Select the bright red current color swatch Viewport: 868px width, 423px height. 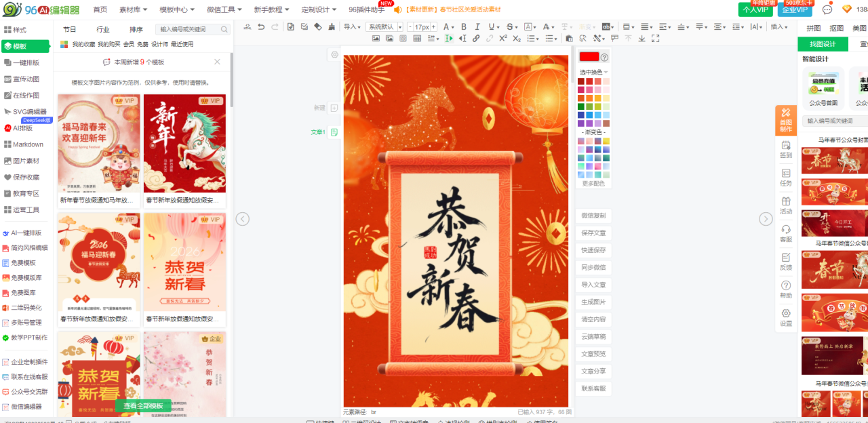tap(589, 57)
